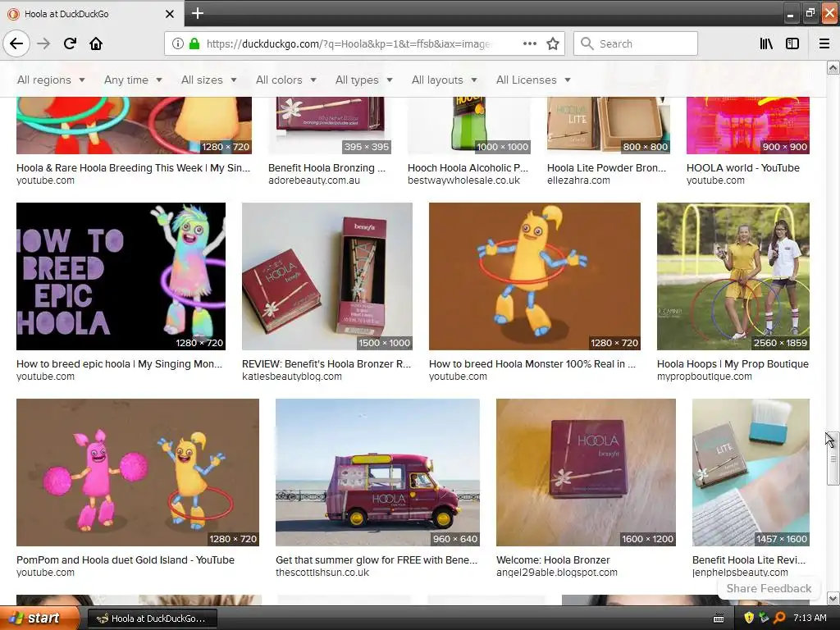Viewport: 840px width, 630px height.
Task: Open the keyboard icon in taskbar
Action: [x=719, y=619]
